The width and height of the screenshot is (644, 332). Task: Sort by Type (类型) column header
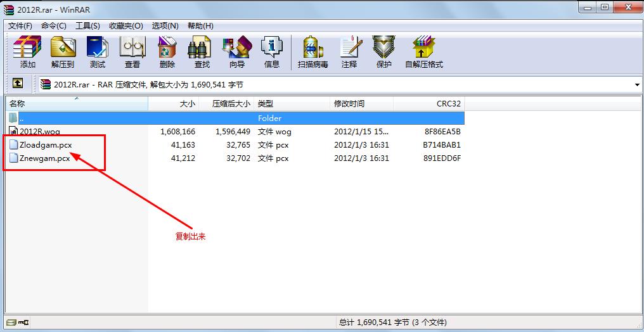[292, 104]
